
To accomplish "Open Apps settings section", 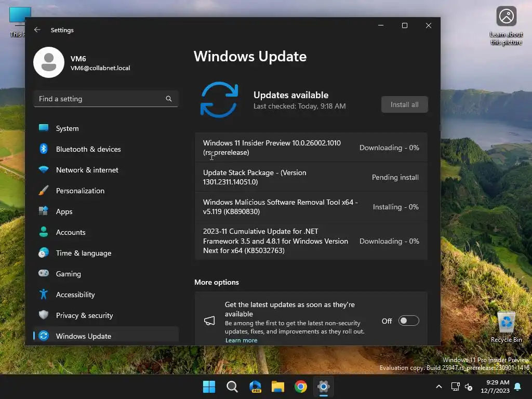I will [x=106, y=211].
